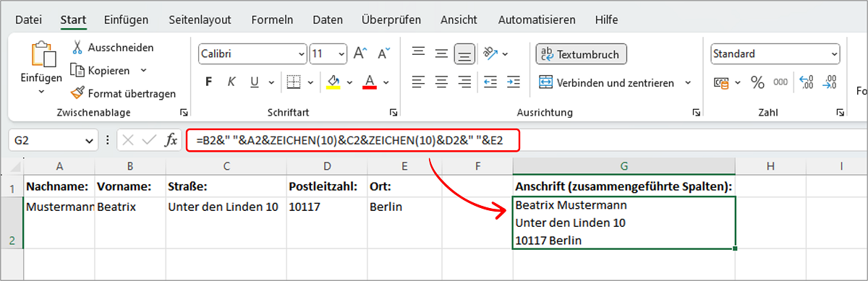Viewport: 868px width, 281px height.
Task: Open the Seitenlayout ribbon tab
Action: click(200, 20)
